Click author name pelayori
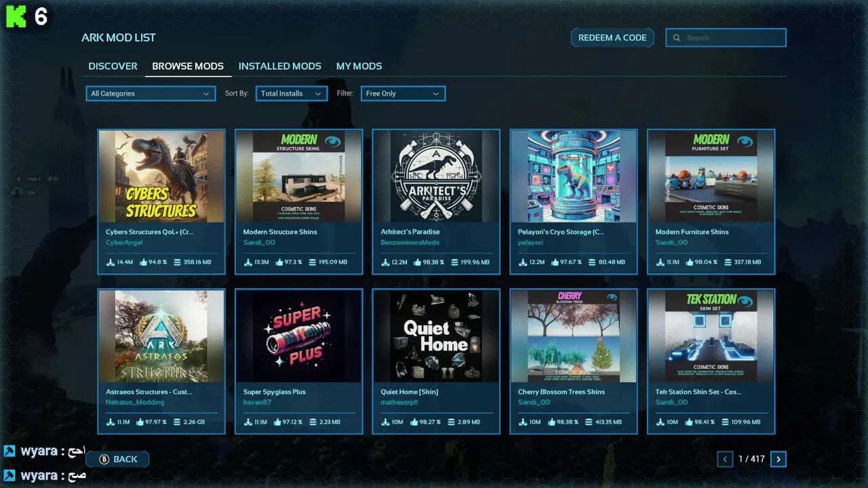The width and height of the screenshot is (868, 488). pos(531,243)
